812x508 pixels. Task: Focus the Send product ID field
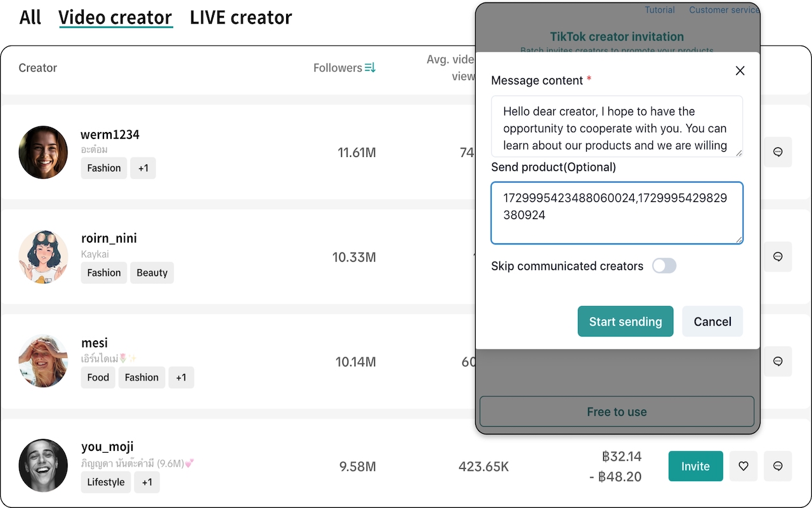coord(617,213)
